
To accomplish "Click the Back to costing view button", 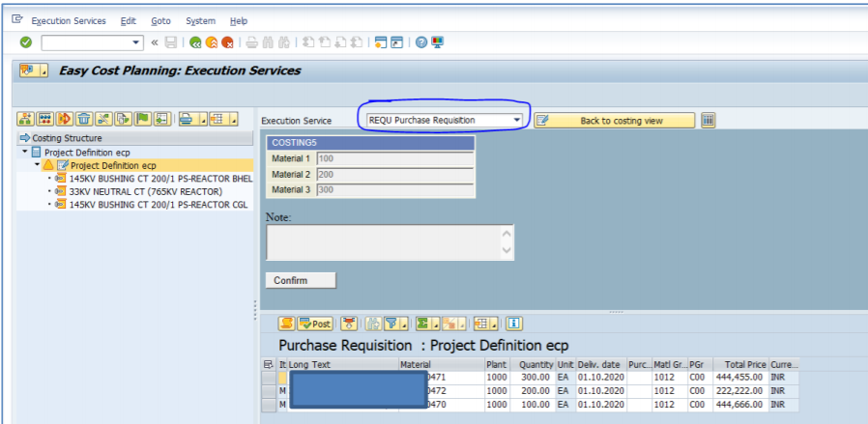I will pyautogui.click(x=614, y=121).
